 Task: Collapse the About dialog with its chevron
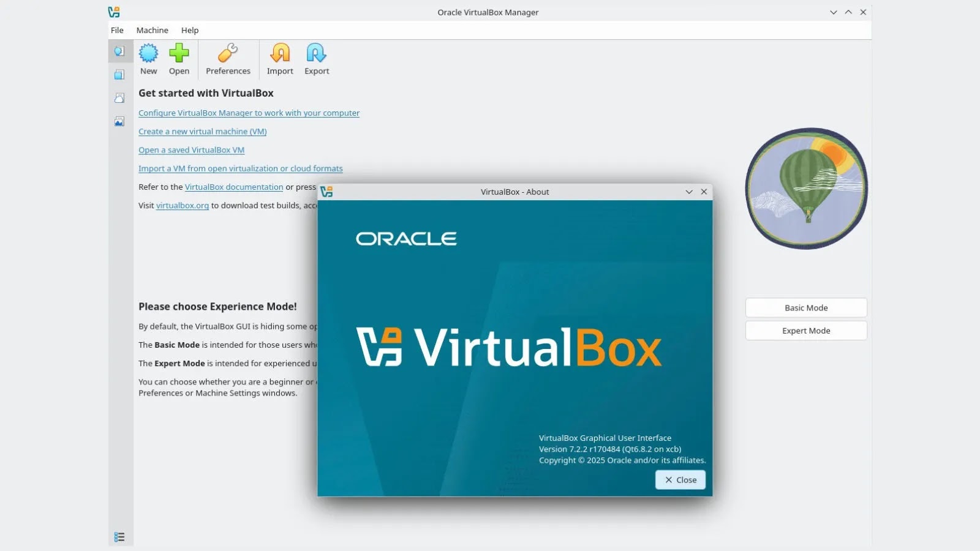coord(689,192)
